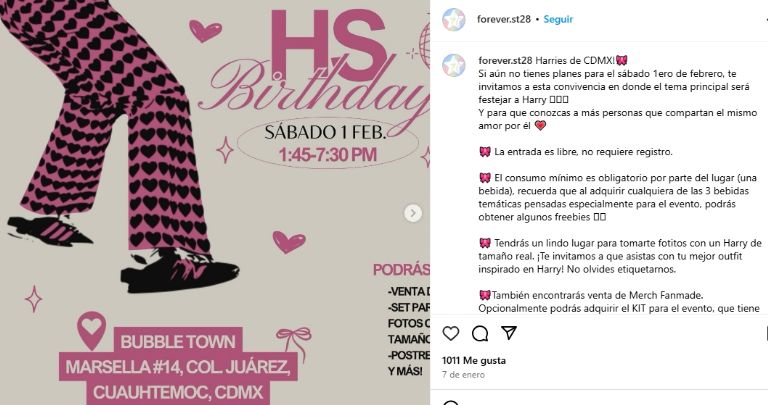Open forever.st28 avatar in the post header
This screenshot has width=768, height=405.
click(454, 20)
